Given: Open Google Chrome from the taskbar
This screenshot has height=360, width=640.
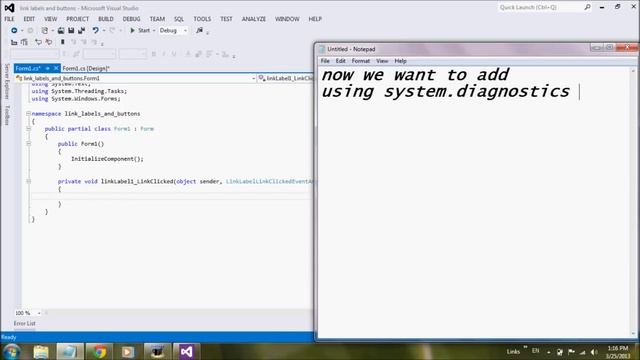Looking at the screenshot, I should 99,351.
